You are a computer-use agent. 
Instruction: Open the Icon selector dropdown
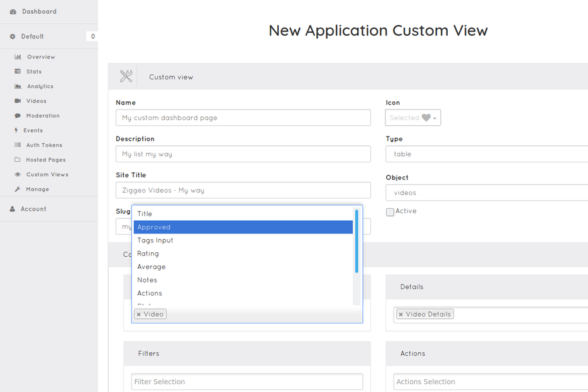pos(413,118)
